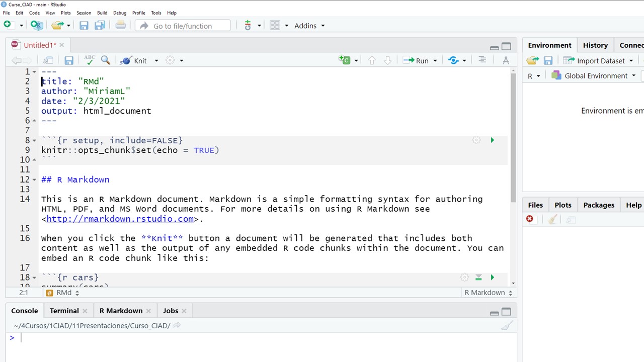
Task: Open the Plots menu
Action: pyautogui.click(x=65, y=13)
